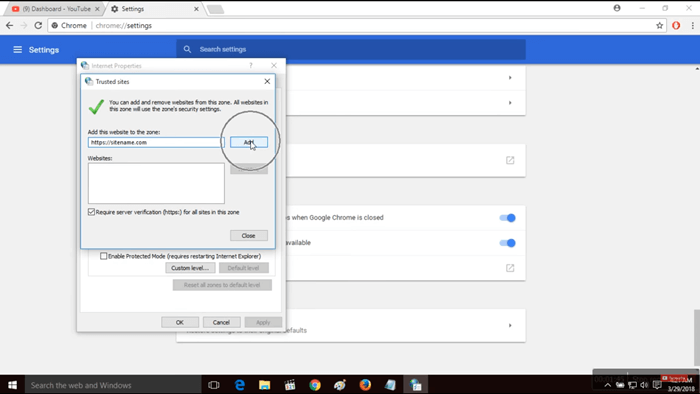Open the Movies clapperboard taskbar app
The width and height of the screenshot is (700, 394).
point(290,385)
